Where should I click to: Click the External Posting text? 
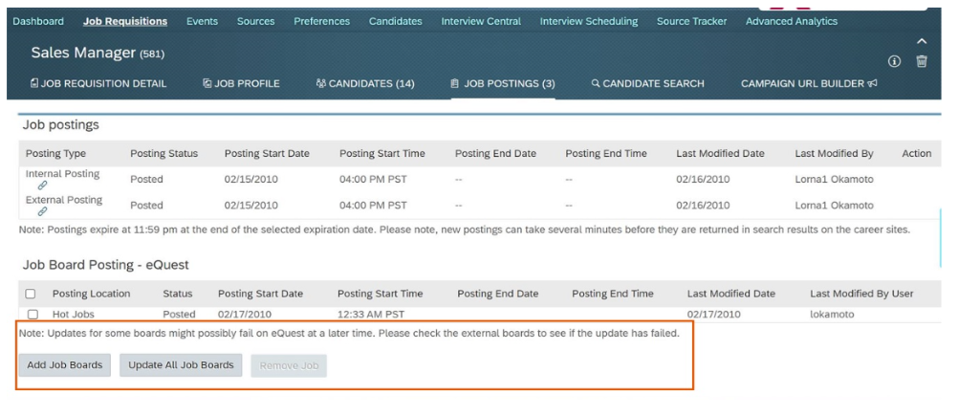(x=64, y=200)
